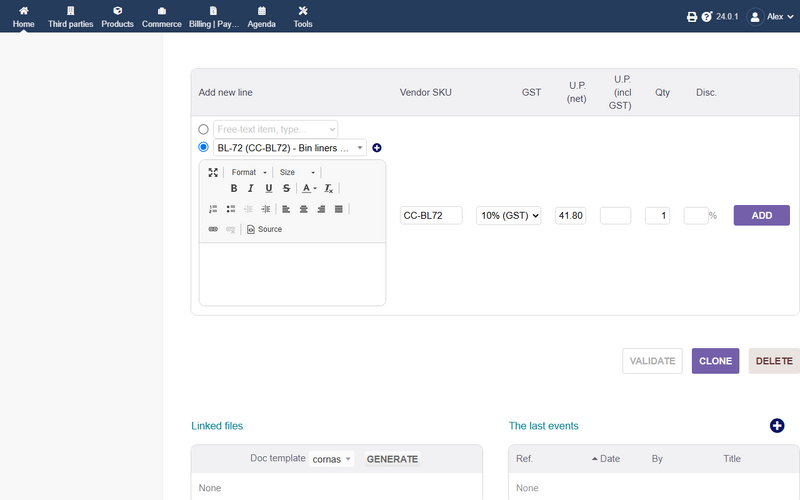Click the help icon beside version number
The width and height of the screenshot is (800, 500).
pyautogui.click(x=707, y=17)
